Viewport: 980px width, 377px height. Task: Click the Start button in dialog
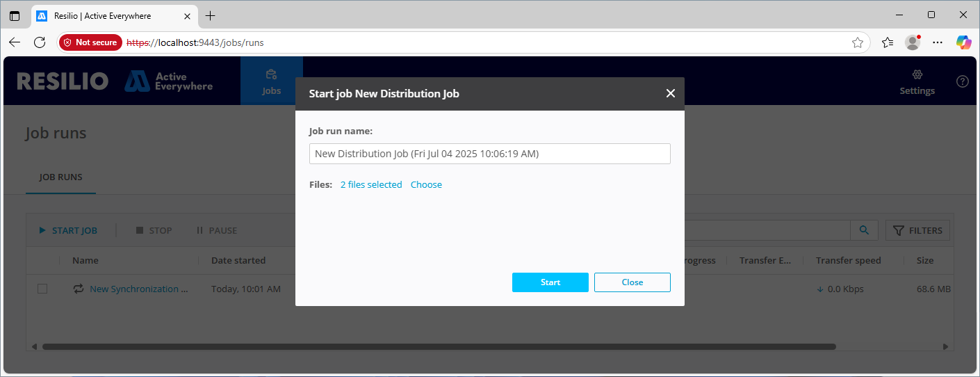coord(550,282)
